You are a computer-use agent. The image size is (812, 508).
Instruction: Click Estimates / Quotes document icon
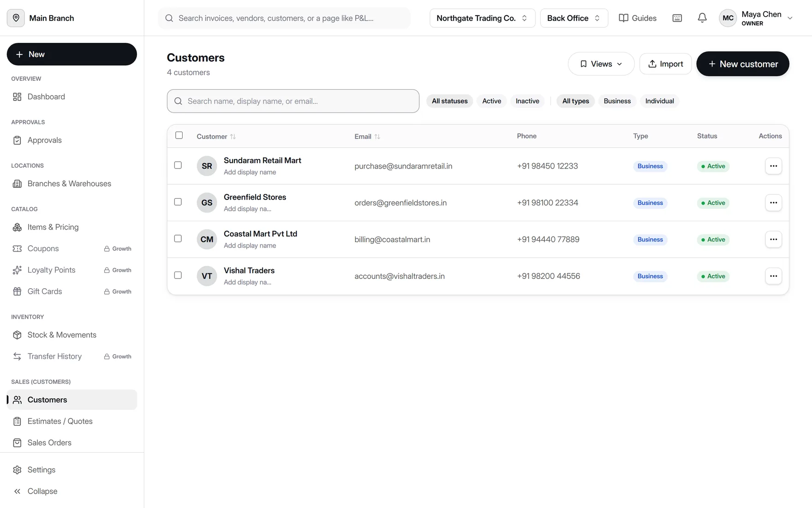pos(17,421)
